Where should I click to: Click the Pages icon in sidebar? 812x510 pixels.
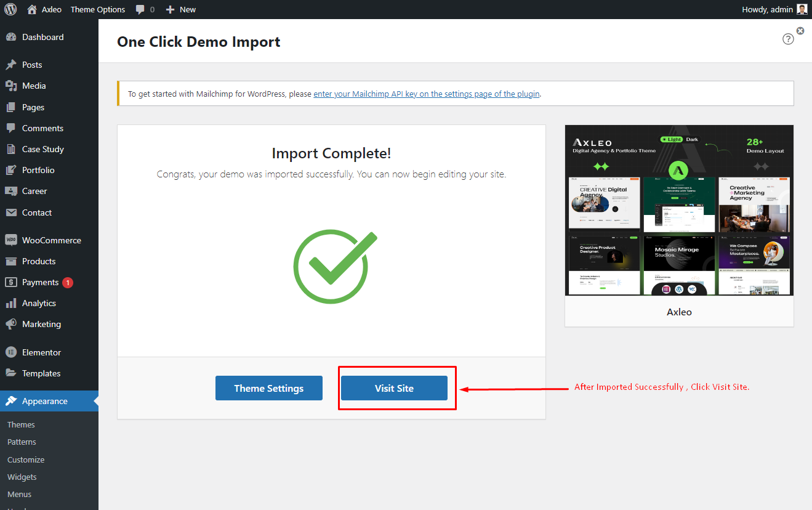click(11, 107)
